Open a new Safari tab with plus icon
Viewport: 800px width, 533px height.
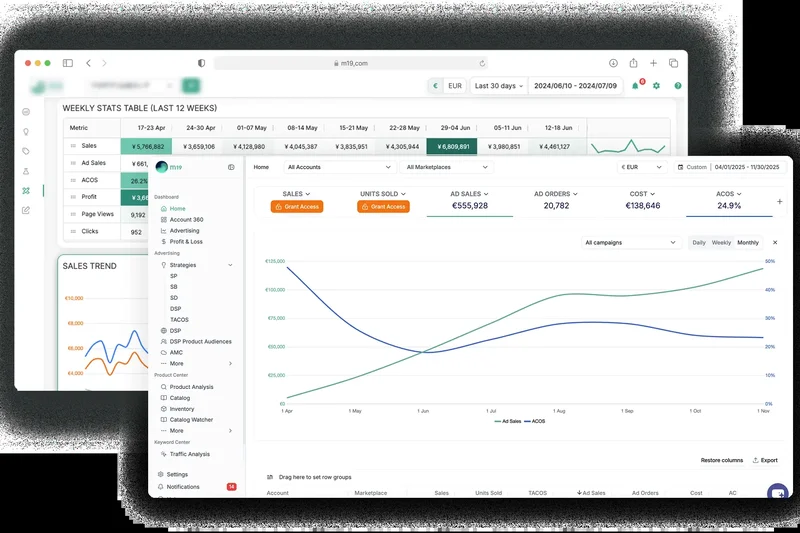pyautogui.click(x=653, y=63)
